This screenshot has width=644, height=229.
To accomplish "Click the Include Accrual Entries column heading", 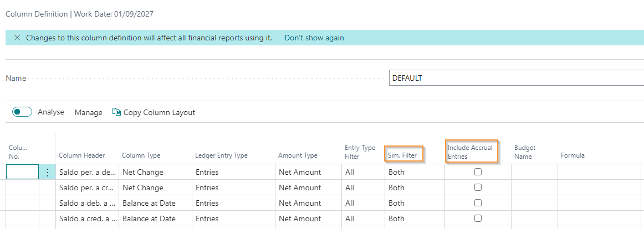I will (470, 152).
